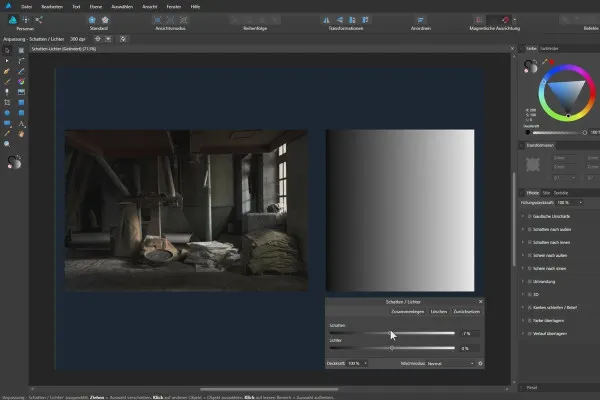Enable the Farbe überlagern checkbox
Image resolution: width=600 pixels, height=400 pixels.
click(530, 320)
